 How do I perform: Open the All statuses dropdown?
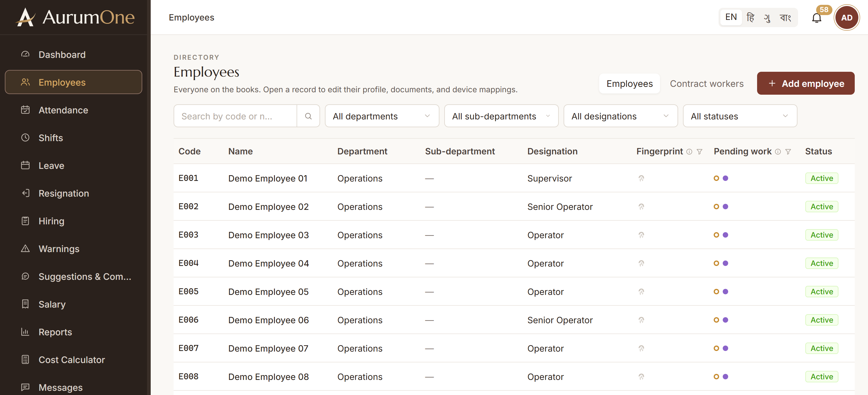740,116
